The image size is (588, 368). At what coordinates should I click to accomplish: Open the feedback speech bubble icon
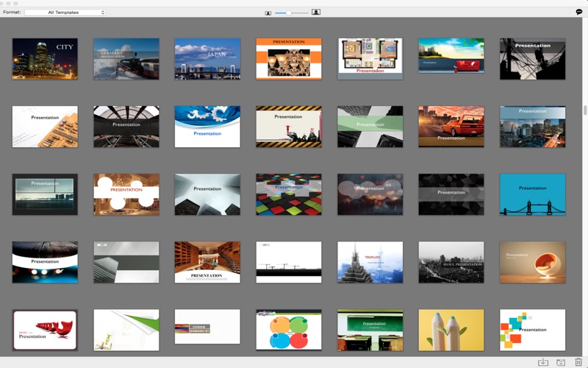(579, 12)
